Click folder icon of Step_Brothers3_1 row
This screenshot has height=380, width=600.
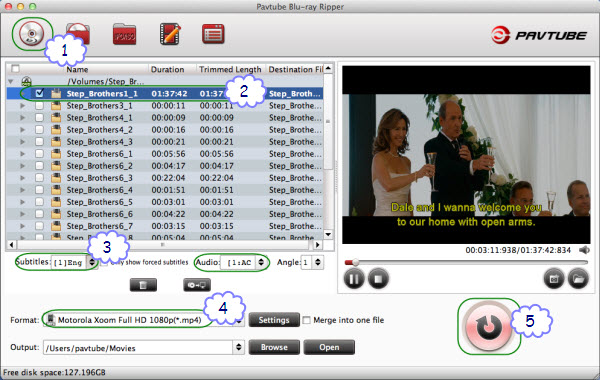pyautogui.click(x=56, y=106)
